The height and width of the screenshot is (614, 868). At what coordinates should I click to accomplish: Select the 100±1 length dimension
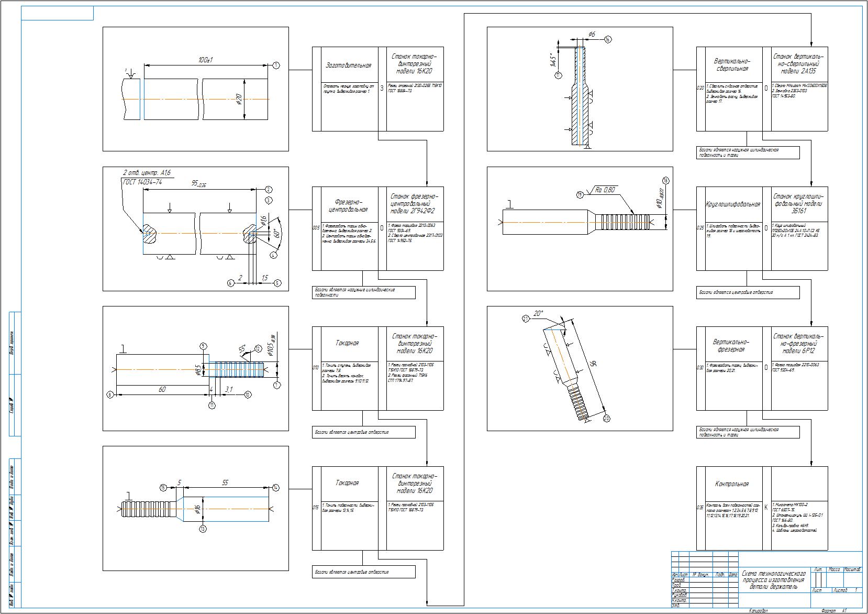(x=205, y=60)
